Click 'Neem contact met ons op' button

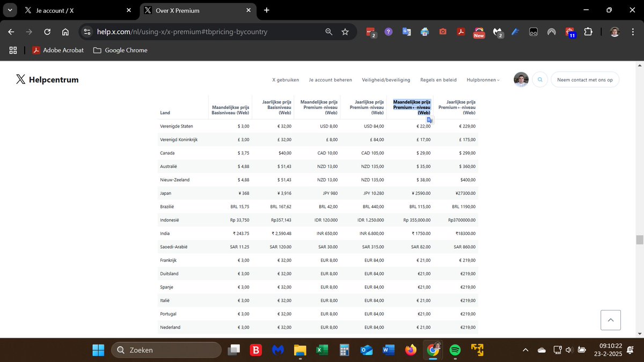tap(585, 79)
